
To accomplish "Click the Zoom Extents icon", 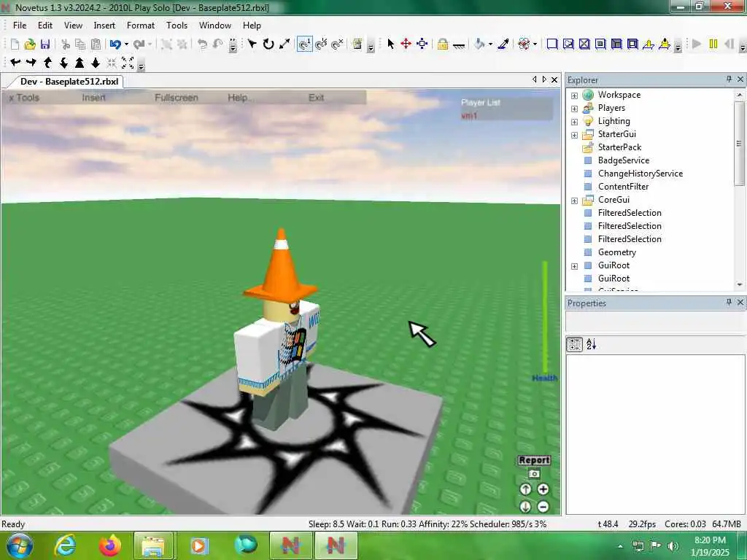I will click(128, 63).
